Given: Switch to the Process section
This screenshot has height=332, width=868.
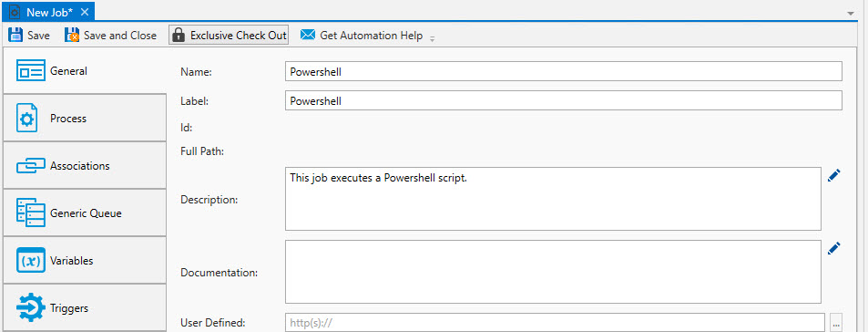Looking at the screenshot, I should [x=85, y=118].
